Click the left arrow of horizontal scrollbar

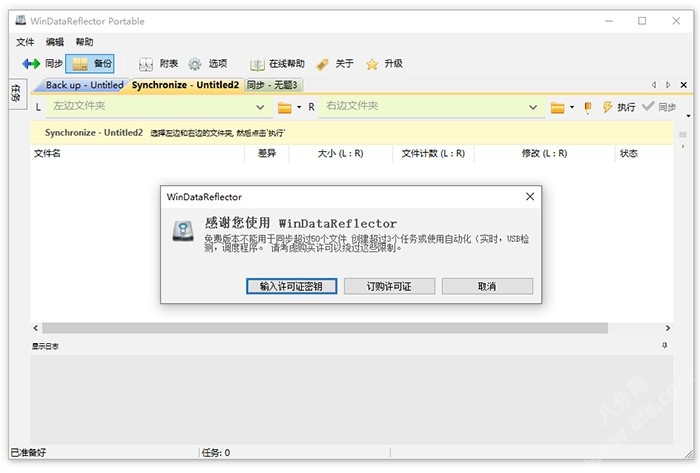tap(36, 328)
